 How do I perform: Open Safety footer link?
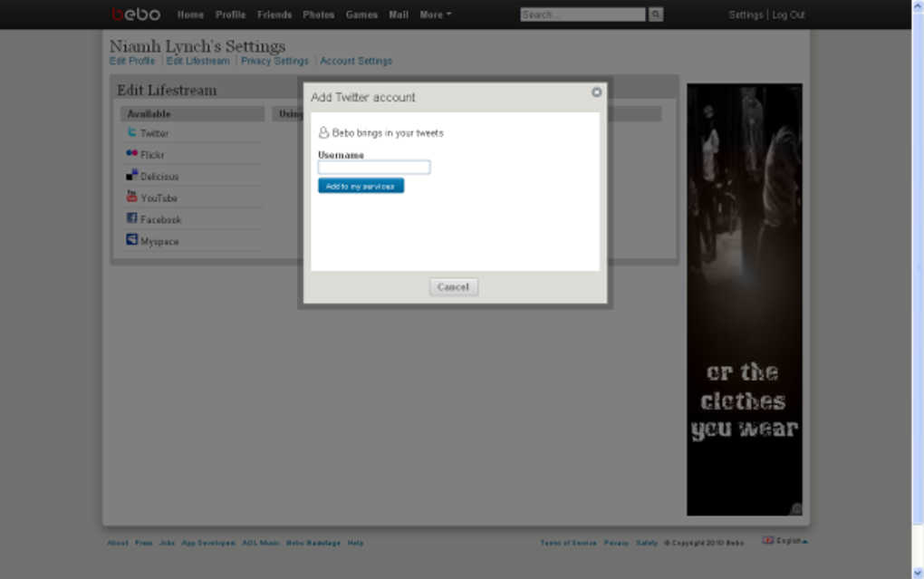point(647,543)
